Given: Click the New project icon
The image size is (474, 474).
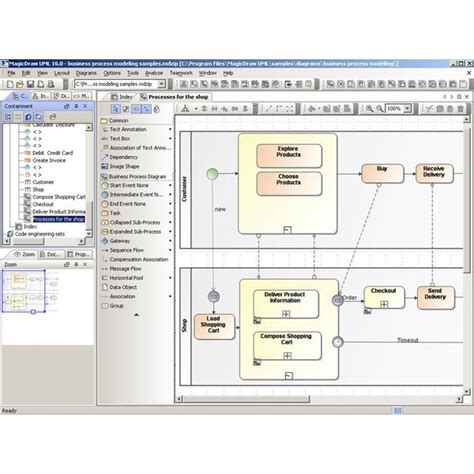Looking at the screenshot, I should point(10,84).
